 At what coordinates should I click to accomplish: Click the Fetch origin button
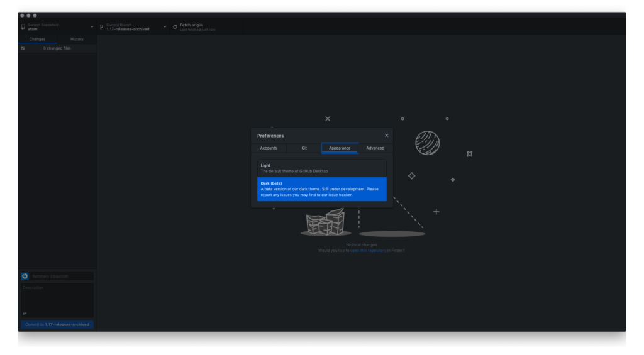pos(206,26)
